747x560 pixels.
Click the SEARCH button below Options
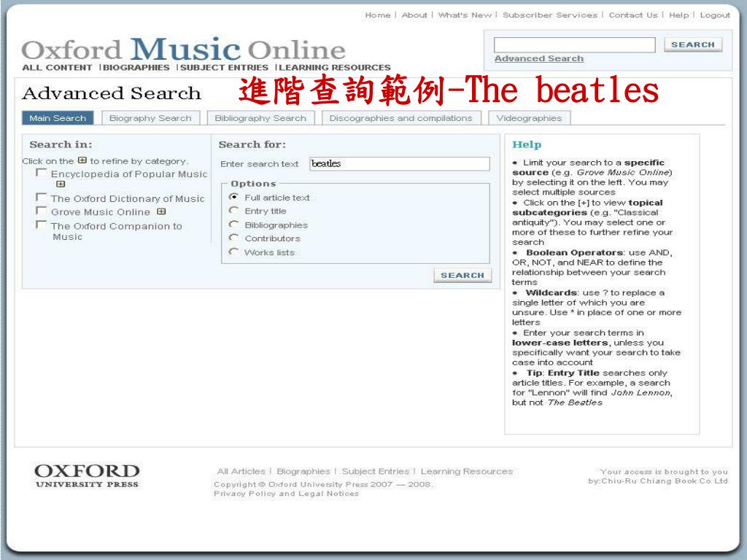pyautogui.click(x=462, y=275)
